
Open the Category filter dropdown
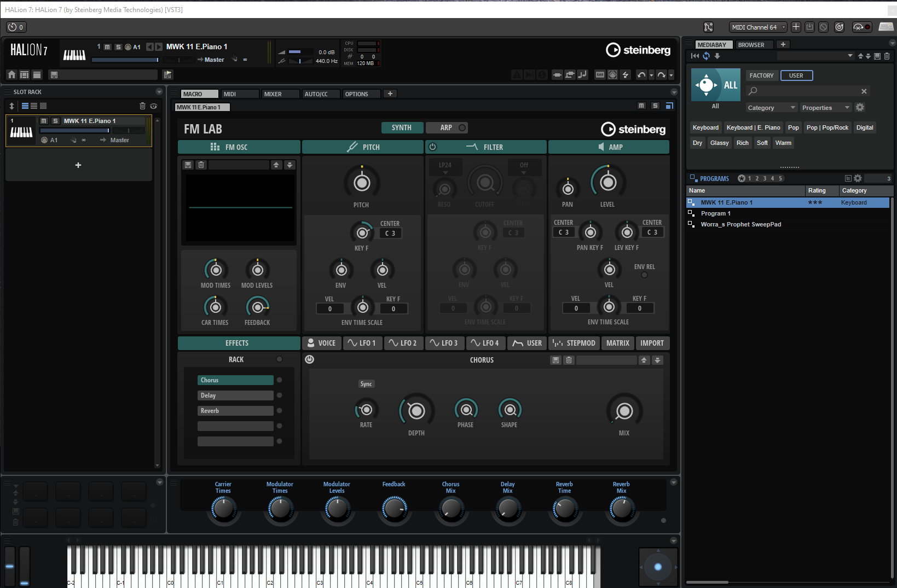pyautogui.click(x=771, y=108)
